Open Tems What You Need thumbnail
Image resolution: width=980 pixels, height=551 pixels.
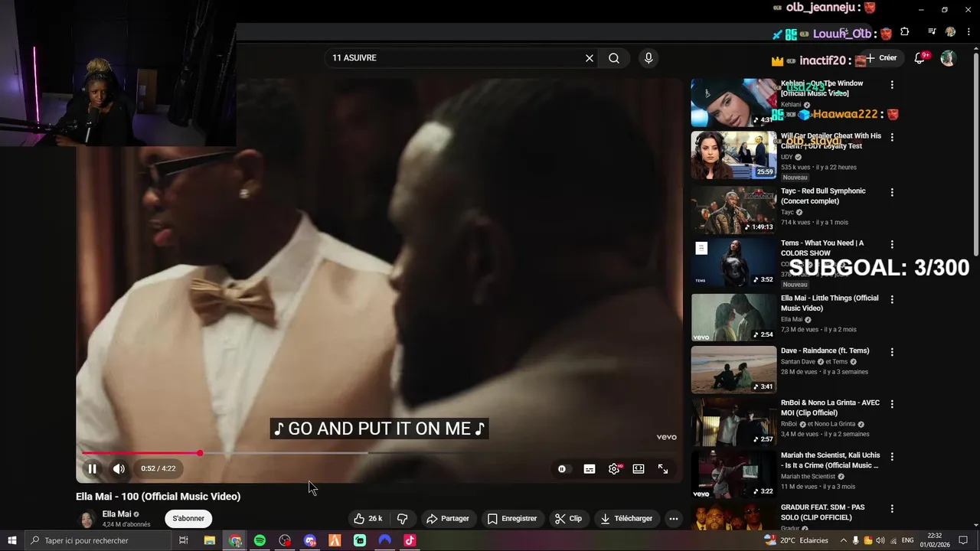[733, 262]
